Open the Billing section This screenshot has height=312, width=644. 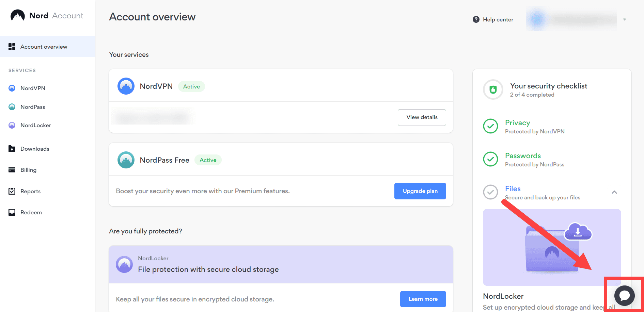coord(28,170)
